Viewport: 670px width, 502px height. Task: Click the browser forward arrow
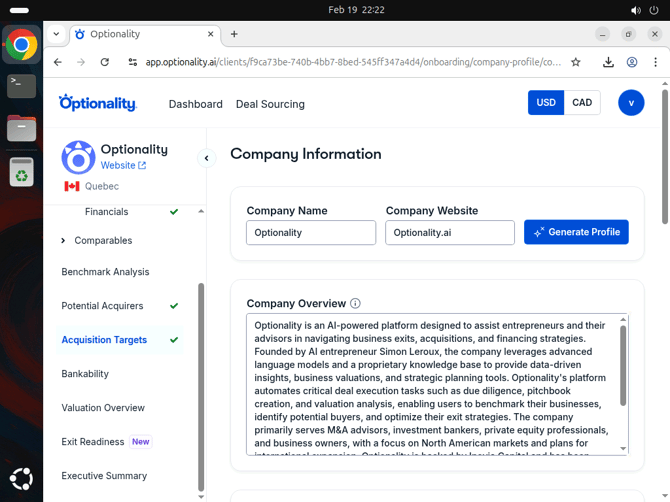pyautogui.click(x=81, y=62)
